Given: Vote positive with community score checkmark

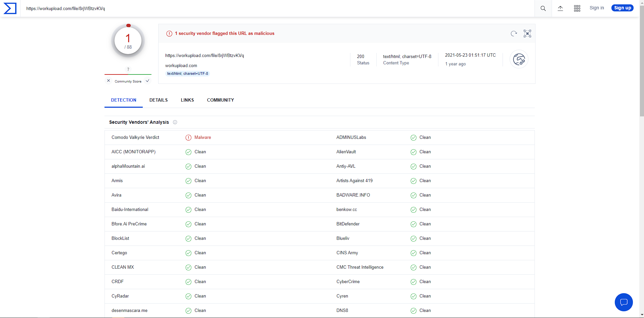Looking at the screenshot, I should point(147,81).
